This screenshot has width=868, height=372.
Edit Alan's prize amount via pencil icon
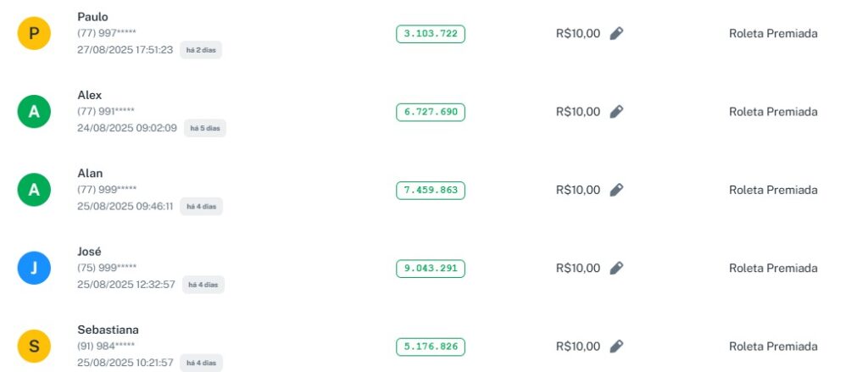[616, 190]
